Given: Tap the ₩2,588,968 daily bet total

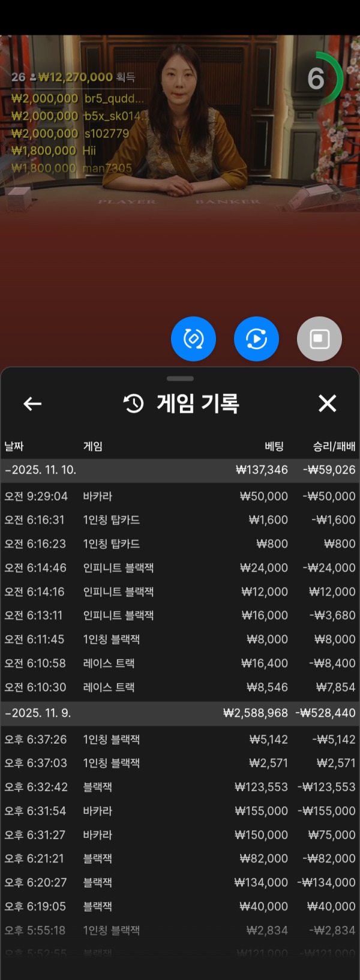Looking at the screenshot, I should tap(256, 713).
